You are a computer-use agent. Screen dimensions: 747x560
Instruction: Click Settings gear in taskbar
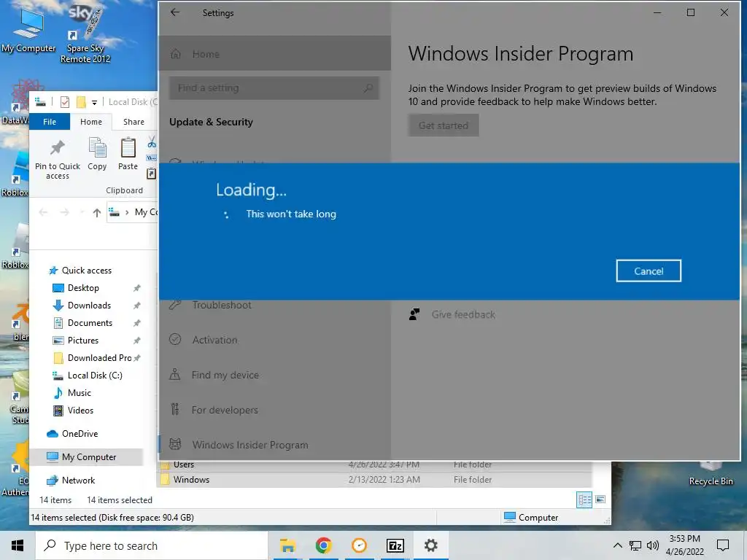click(x=430, y=545)
